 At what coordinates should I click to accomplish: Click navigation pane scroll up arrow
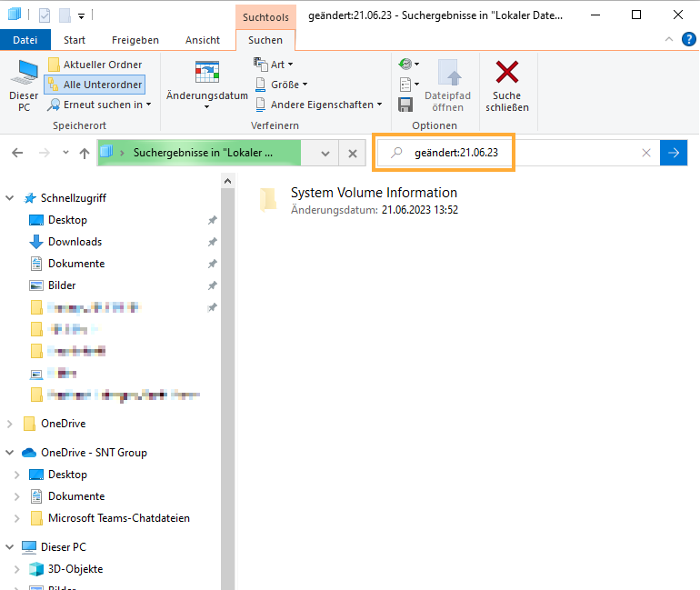click(227, 181)
